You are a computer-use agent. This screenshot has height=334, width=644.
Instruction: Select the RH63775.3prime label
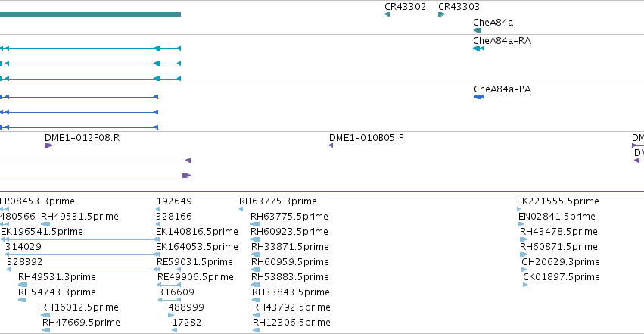[x=278, y=201]
